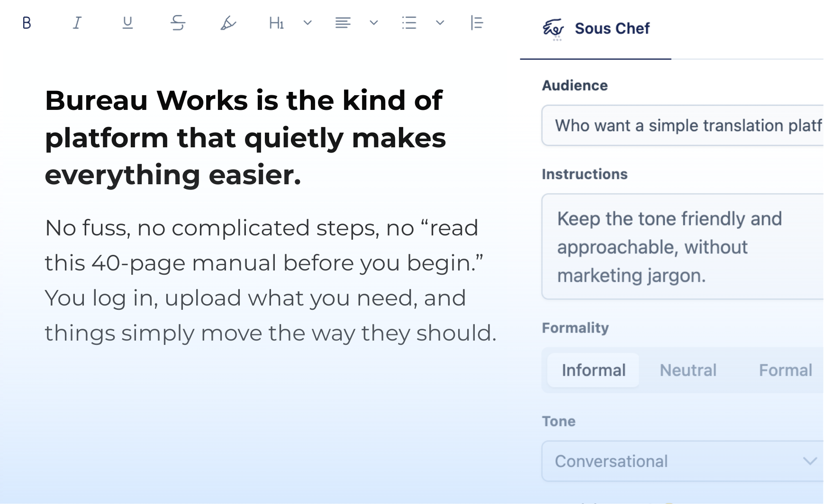
Task: Select the highlighter tool
Action: pos(228,23)
